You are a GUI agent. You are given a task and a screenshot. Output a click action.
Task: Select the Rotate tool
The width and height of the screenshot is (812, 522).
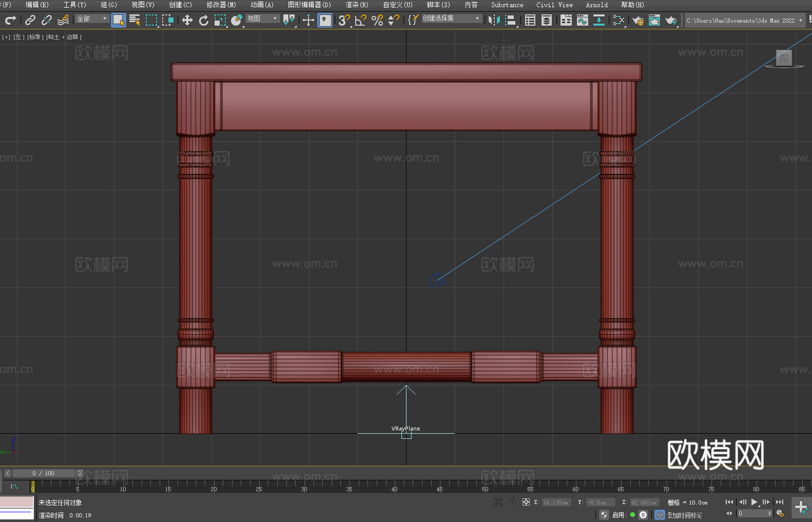point(204,20)
